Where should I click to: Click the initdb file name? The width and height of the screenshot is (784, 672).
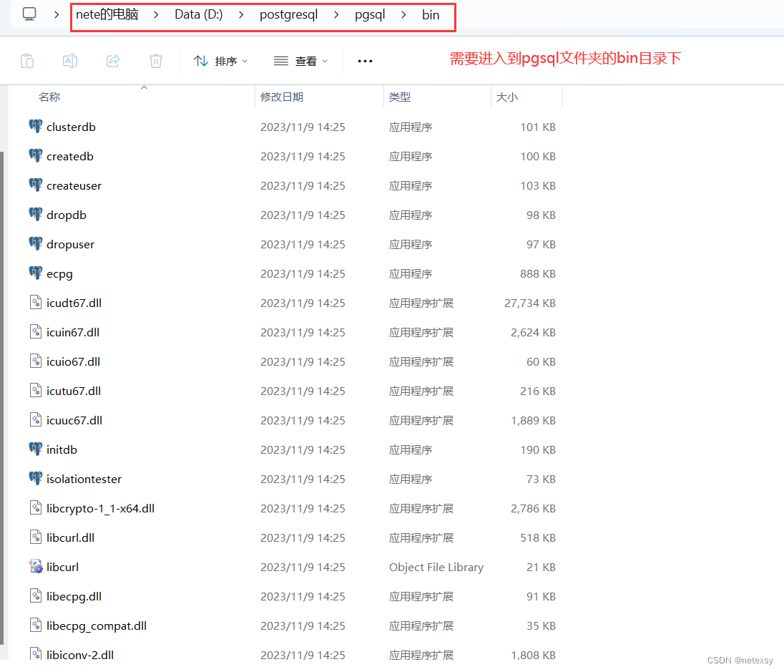coord(62,449)
